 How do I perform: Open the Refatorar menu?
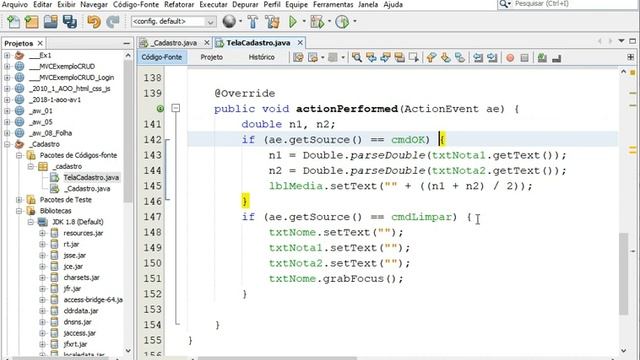coord(179,4)
